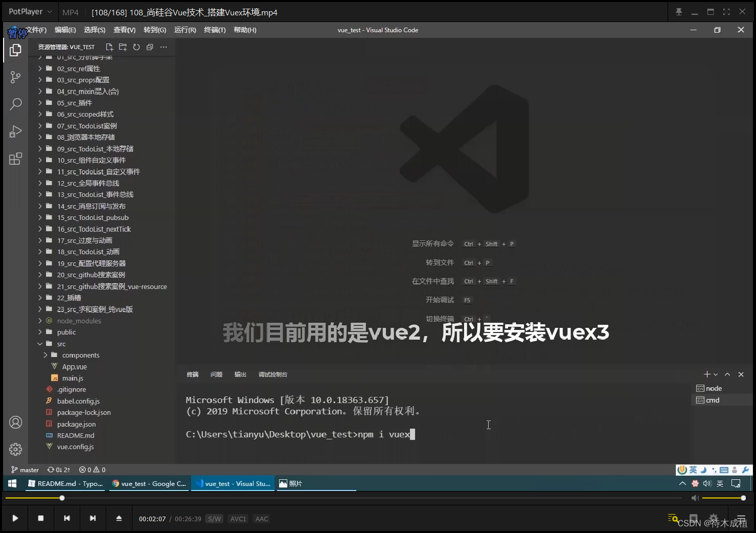This screenshot has height=533, width=756.
Task: Click the volume speaker icon
Action: click(x=695, y=498)
